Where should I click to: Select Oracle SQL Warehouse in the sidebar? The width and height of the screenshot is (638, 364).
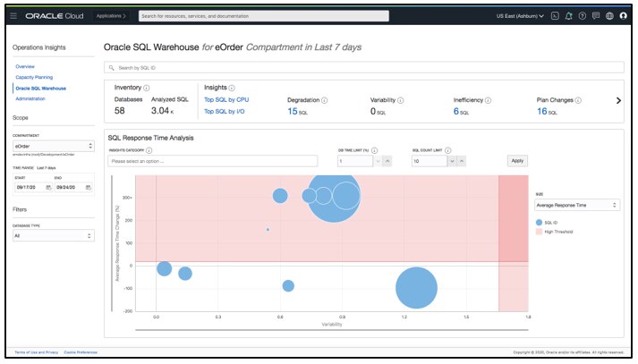point(40,89)
